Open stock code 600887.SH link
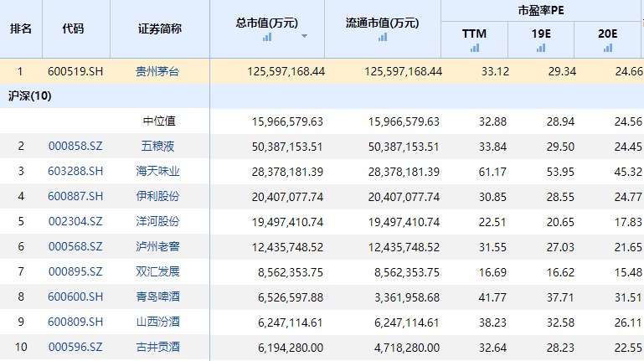Screen dimensions: 644x361 click(x=75, y=197)
